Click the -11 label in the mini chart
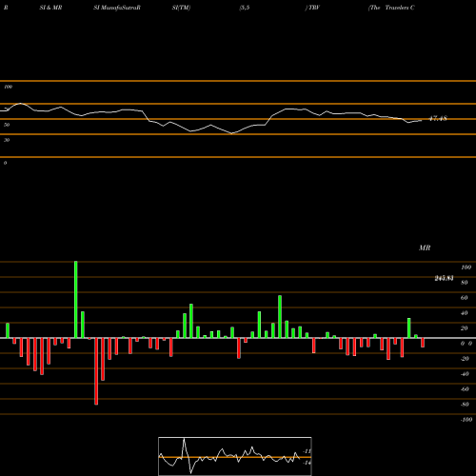Screen dimensions: 476x476 coord(307,451)
